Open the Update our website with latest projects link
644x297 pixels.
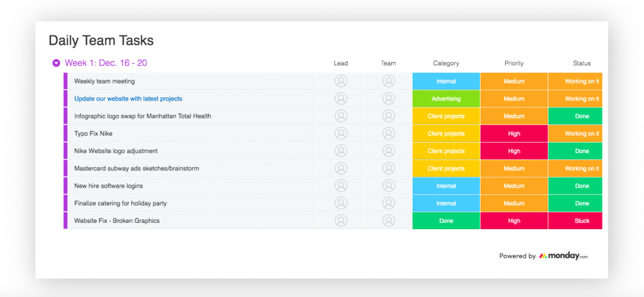point(128,99)
